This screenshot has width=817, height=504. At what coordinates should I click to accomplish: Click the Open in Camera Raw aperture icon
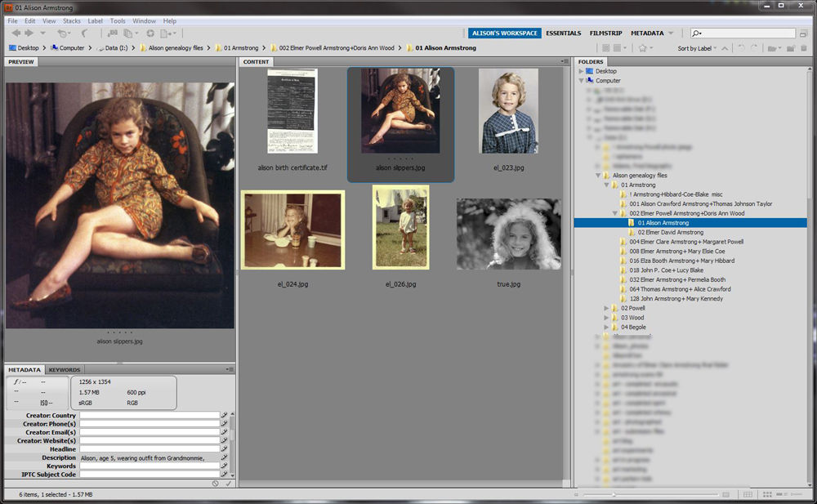150,33
